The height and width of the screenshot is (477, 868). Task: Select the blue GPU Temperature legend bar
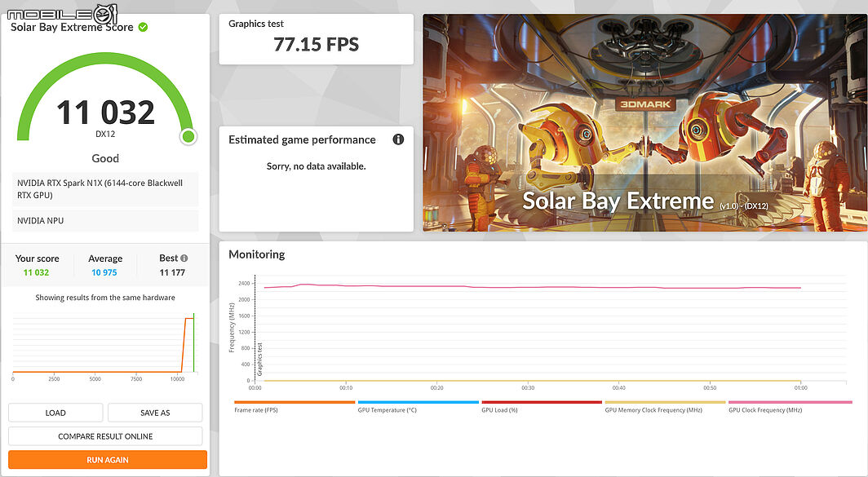point(418,402)
